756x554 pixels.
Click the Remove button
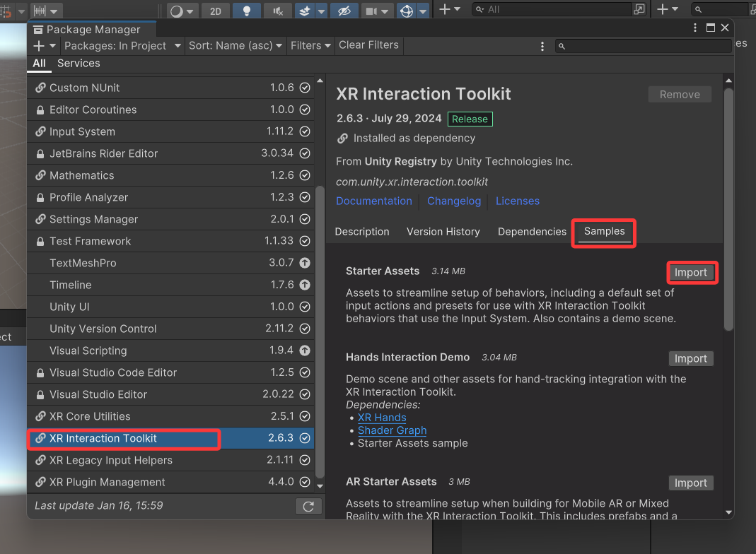(680, 95)
